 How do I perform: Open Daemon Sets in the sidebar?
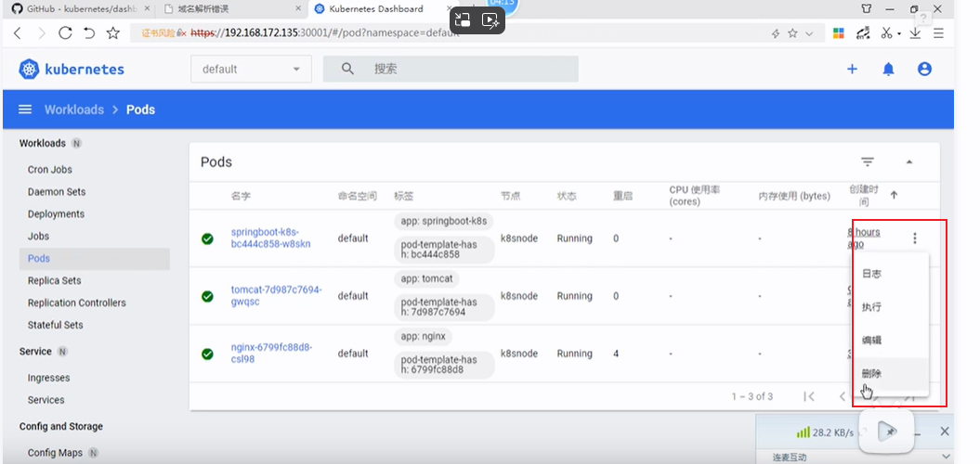[x=57, y=192]
